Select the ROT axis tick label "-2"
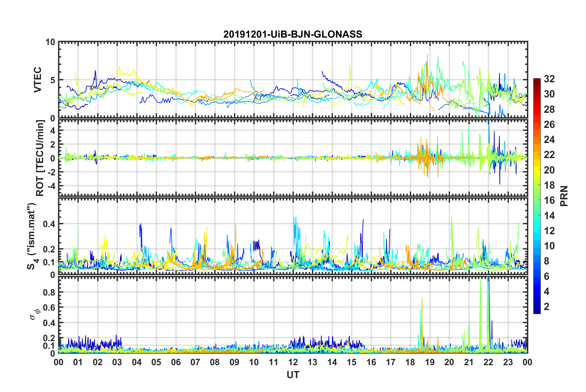 pos(51,172)
